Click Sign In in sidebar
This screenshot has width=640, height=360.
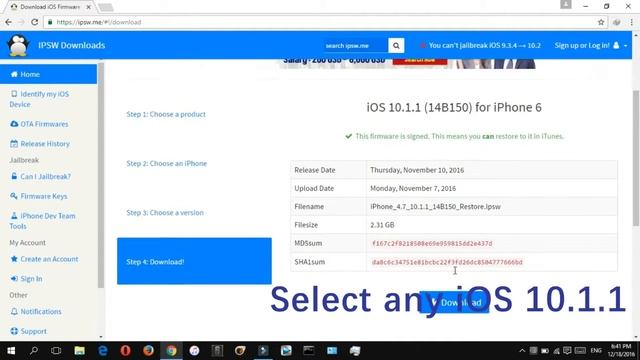coord(26,278)
